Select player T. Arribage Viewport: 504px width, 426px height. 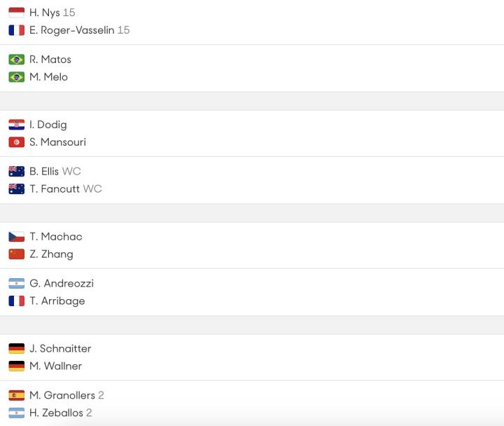[57, 301]
